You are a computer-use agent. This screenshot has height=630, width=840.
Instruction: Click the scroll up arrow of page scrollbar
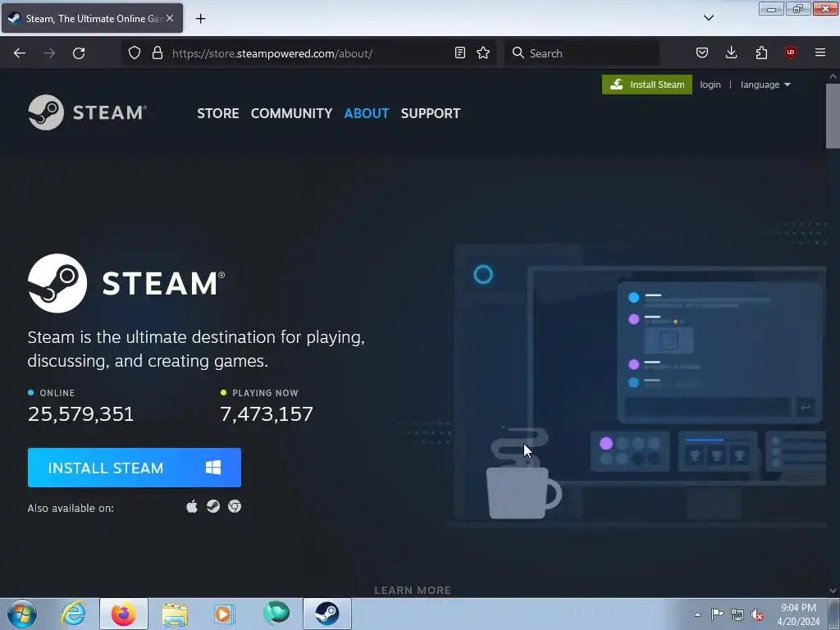coord(833,76)
